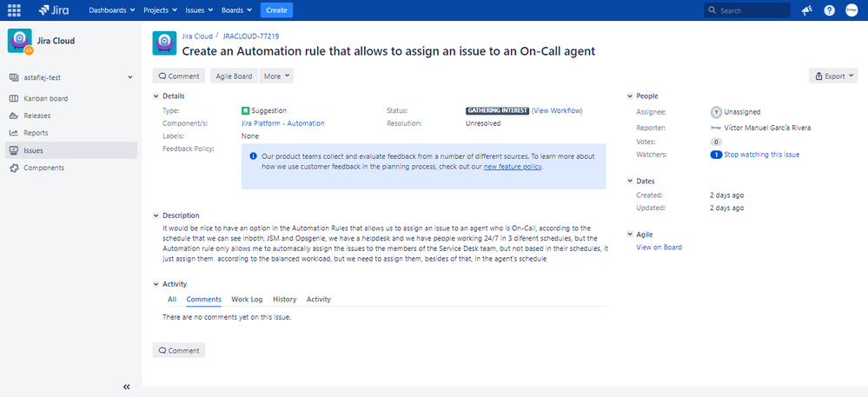Select the Comments tab
Screen dimensions: 868x397
click(203, 299)
